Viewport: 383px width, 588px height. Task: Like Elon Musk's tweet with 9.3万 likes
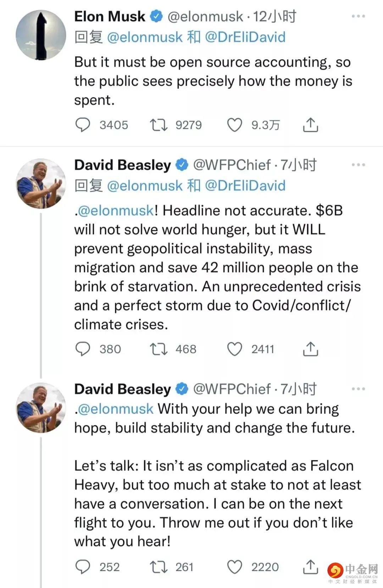[x=234, y=125]
